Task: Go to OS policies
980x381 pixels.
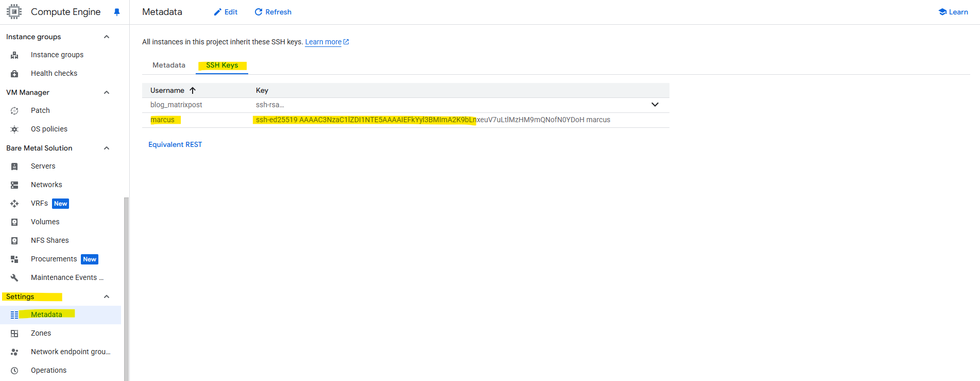Action: [49, 129]
